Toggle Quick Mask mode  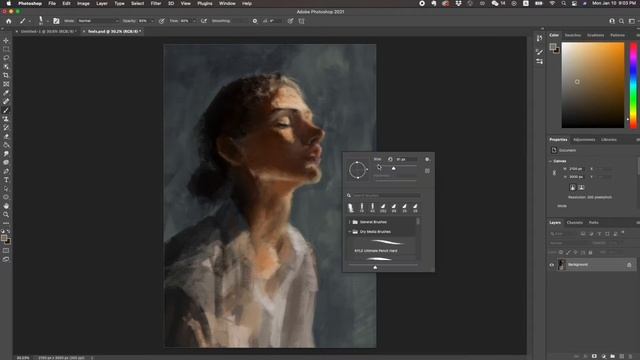[x=6, y=251]
